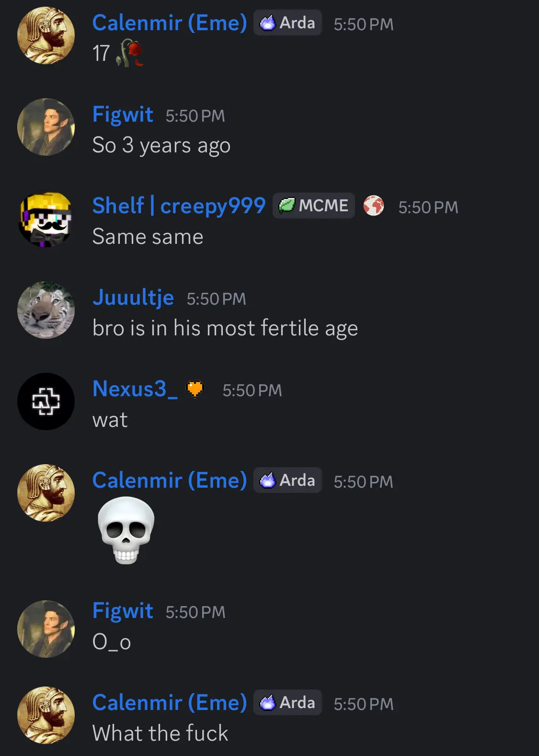Viewport: 539px width, 756px height.
Task: Tap the globe badge next to the MCME tag
Action: tap(373, 206)
